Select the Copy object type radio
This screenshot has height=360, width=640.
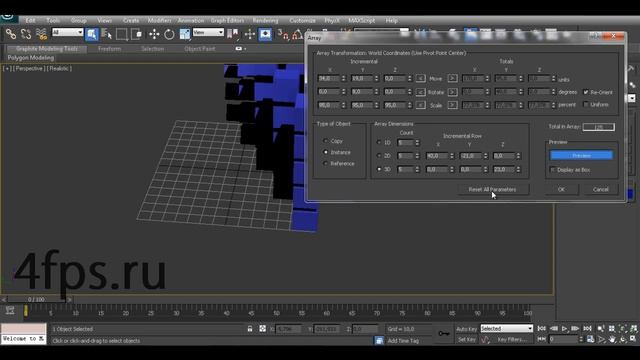325,141
